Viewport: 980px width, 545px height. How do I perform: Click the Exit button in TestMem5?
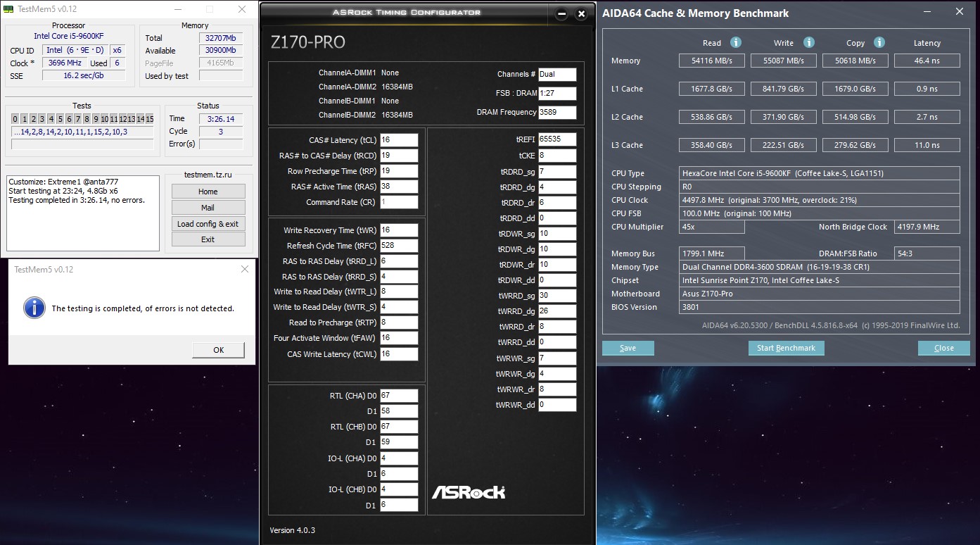point(208,239)
